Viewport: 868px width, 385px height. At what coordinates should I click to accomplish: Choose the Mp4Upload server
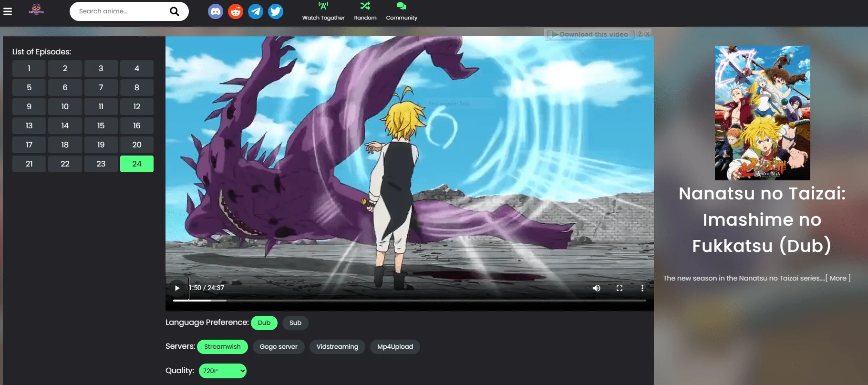(395, 347)
